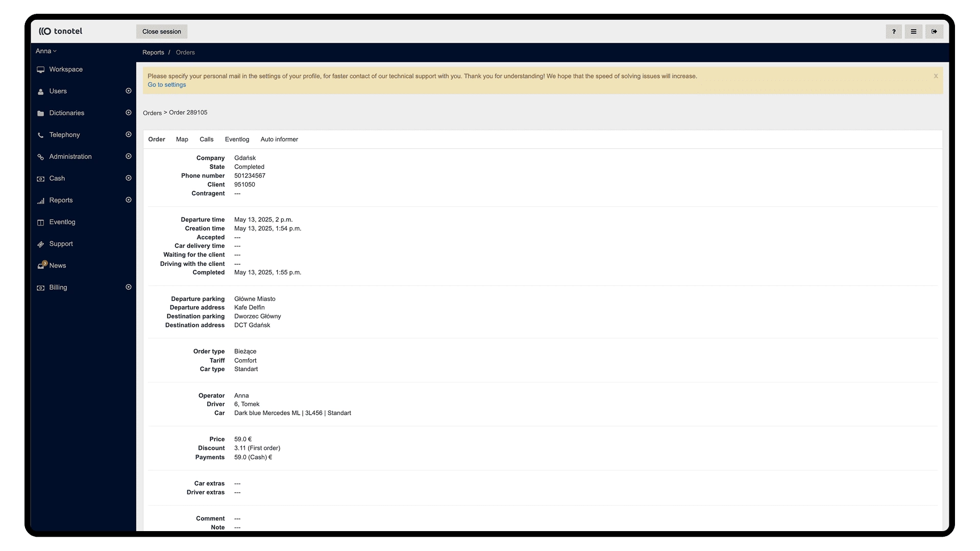
Task: Open the hamburger menu icon at top right
Action: coord(914,32)
